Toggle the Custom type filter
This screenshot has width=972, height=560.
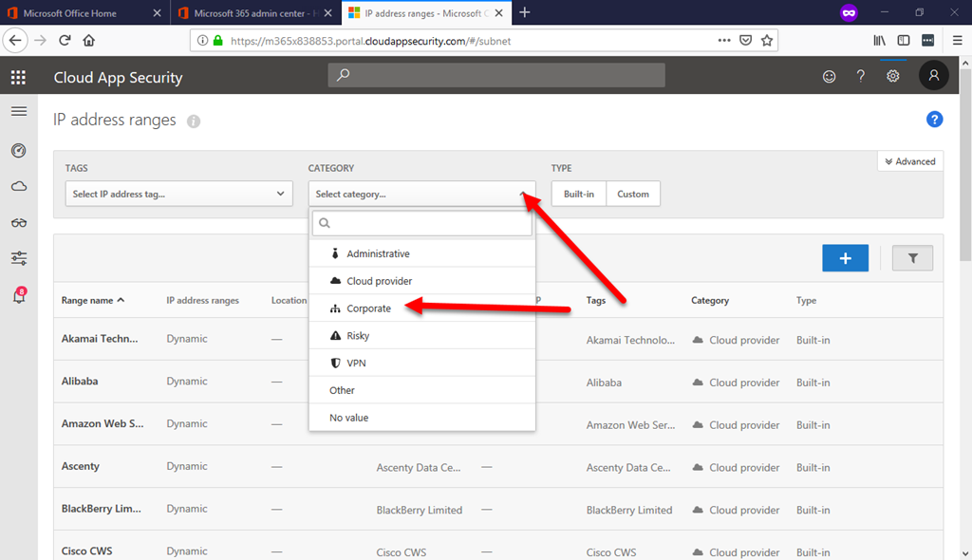click(633, 194)
